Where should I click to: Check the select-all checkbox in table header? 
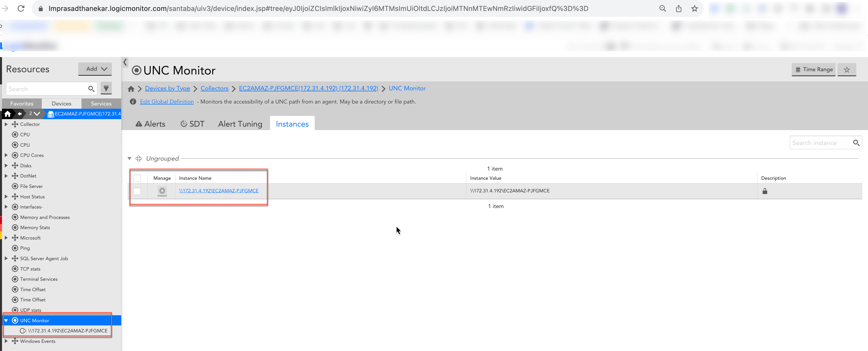137,178
